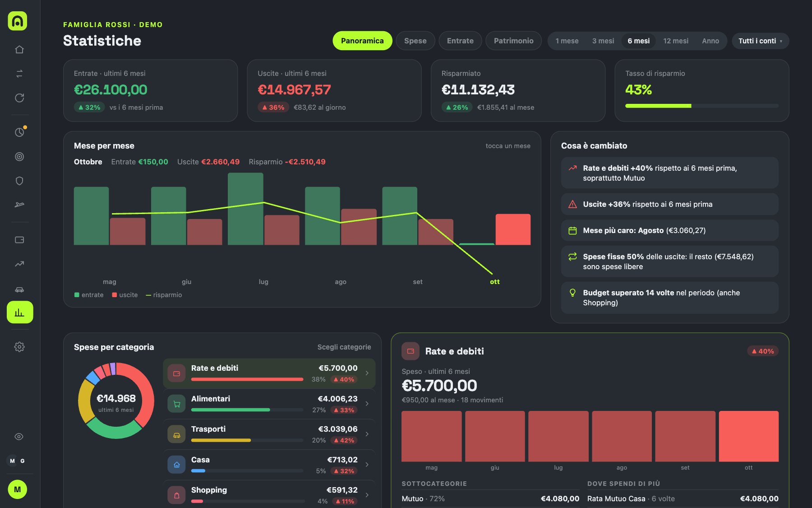Select the 12 mesi time range
Screen dimensions: 812x508
tap(676, 41)
